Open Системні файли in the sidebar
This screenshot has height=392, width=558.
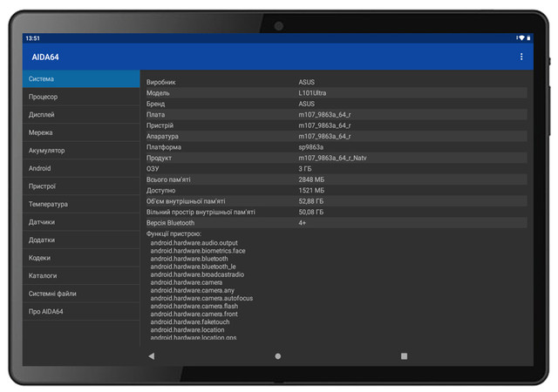coord(81,294)
